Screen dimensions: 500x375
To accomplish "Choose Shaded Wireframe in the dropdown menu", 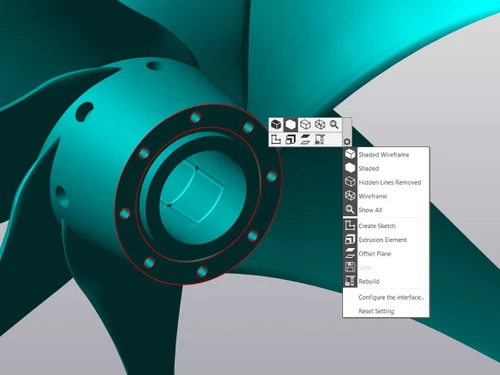I will [386, 154].
